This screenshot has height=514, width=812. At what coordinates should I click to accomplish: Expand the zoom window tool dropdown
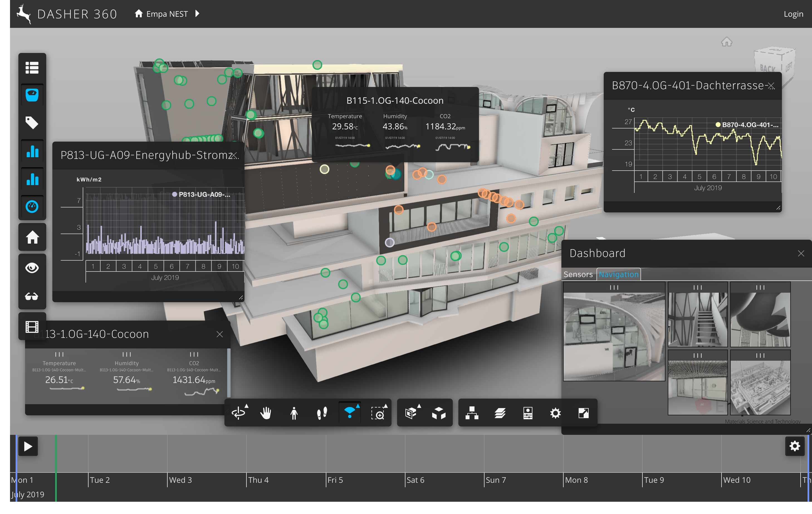386,406
